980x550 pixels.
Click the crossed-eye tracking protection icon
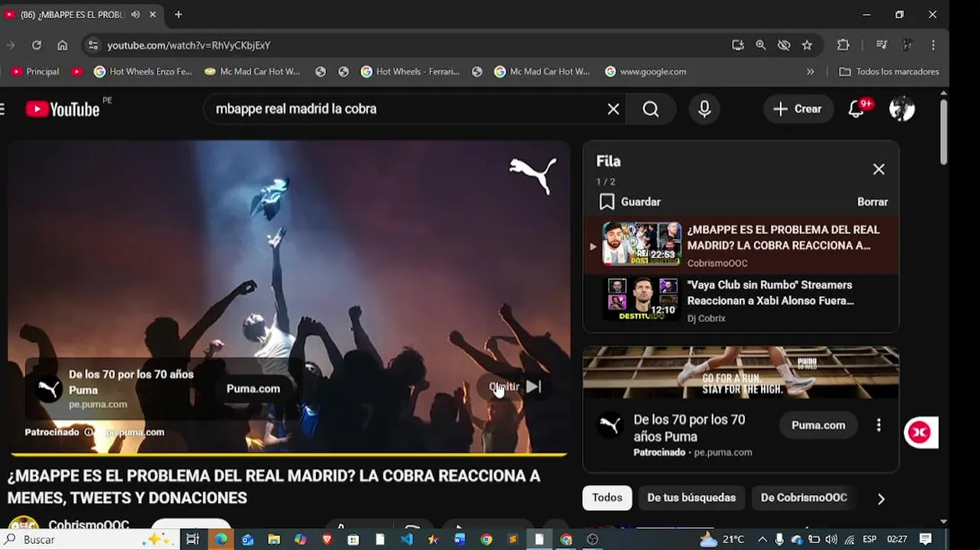tap(784, 45)
